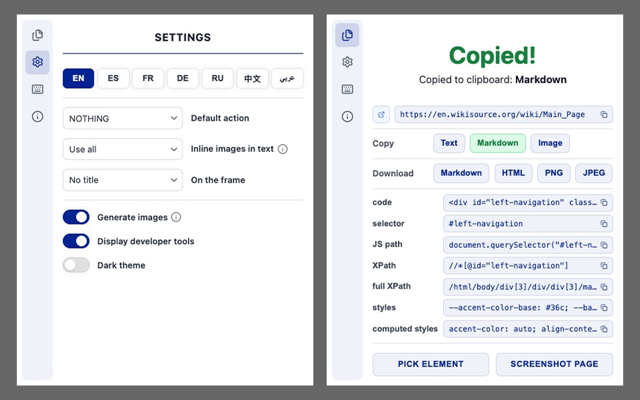
Task: Click the wikisource URL field
Action: point(504,115)
